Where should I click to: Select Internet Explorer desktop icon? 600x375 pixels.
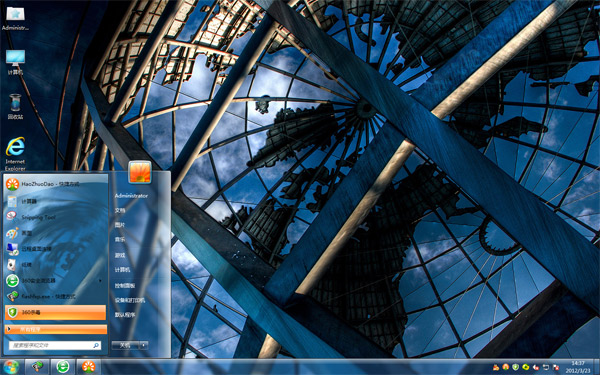point(15,154)
